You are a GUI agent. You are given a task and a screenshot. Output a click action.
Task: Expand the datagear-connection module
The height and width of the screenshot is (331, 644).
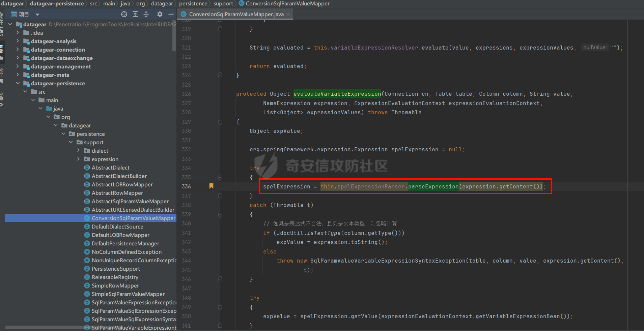pos(18,50)
